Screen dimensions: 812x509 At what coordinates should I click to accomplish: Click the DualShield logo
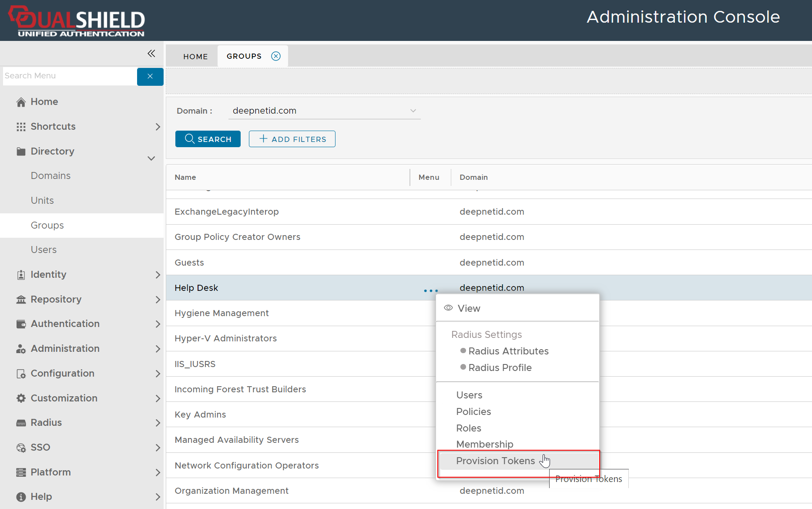[77, 21]
